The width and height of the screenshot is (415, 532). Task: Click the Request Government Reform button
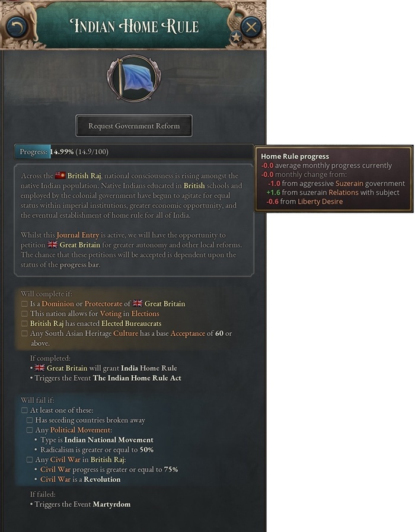(134, 126)
